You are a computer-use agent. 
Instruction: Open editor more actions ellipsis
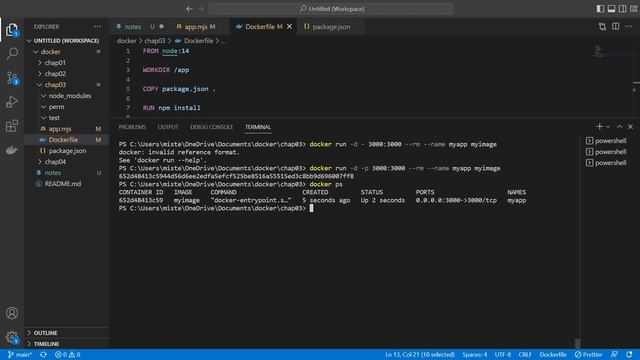pyautogui.click(x=629, y=27)
